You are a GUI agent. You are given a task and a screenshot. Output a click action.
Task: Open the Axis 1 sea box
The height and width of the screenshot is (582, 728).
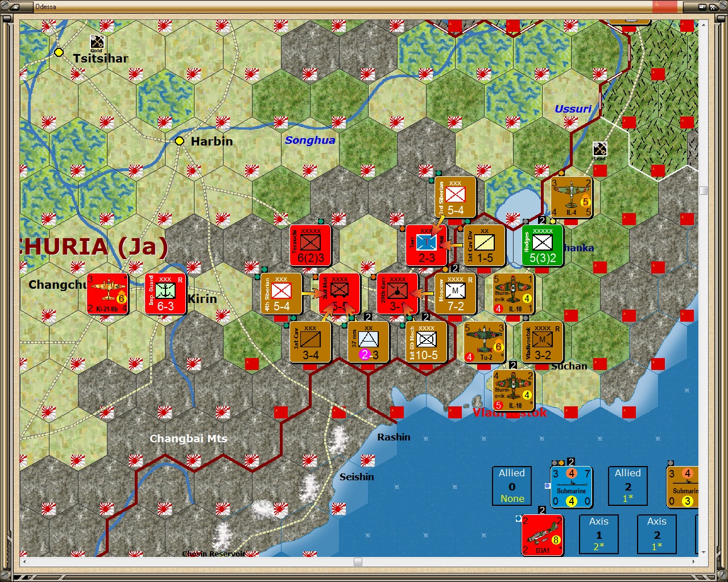click(x=599, y=534)
